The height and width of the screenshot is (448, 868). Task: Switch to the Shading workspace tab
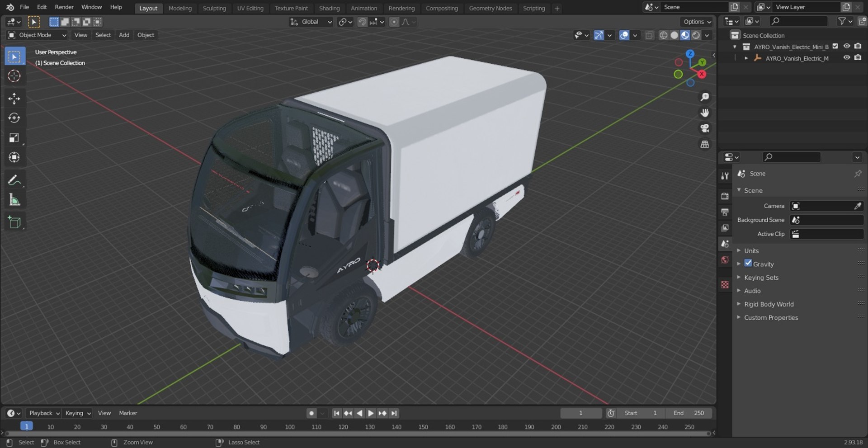point(329,8)
